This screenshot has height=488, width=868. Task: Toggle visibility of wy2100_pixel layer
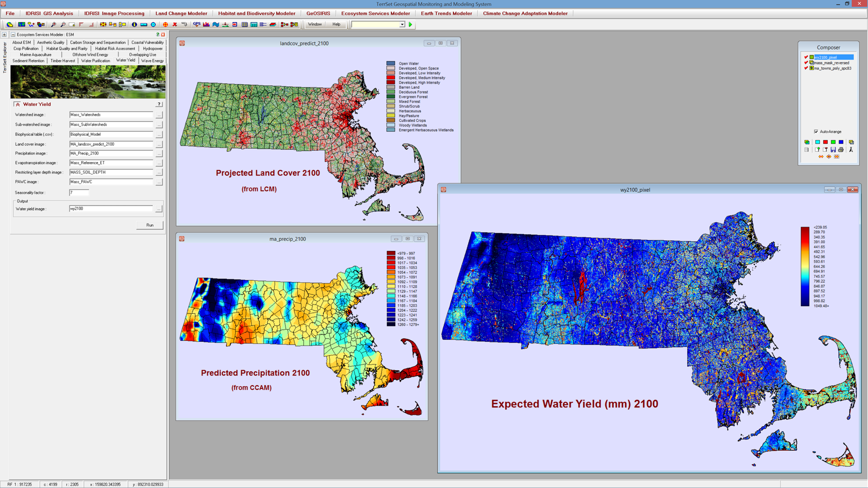[806, 57]
